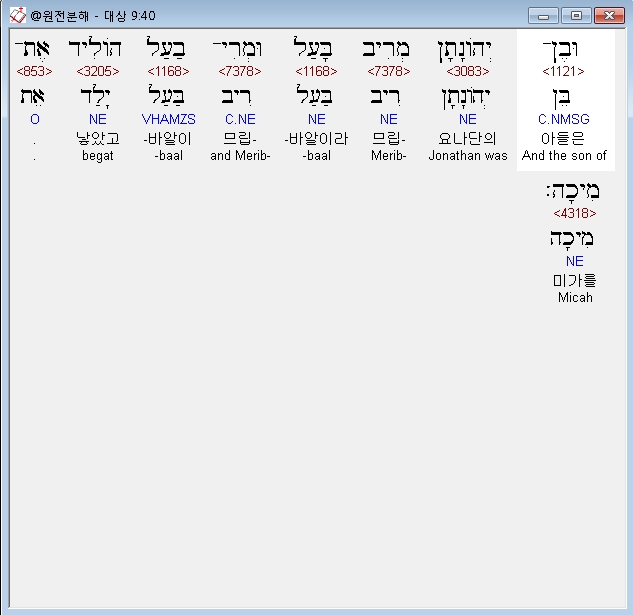This screenshot has width=633, height=615.
Task: Click the Hebrew word above <1121>
Action: coord(560,49)
